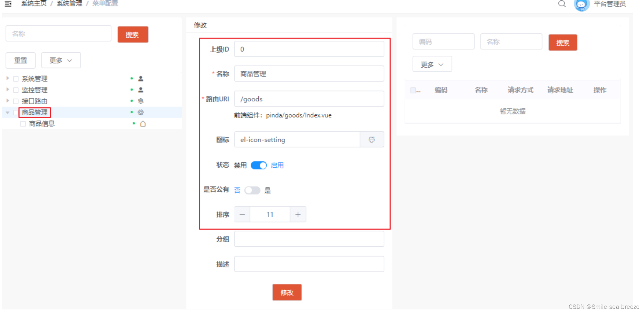
Task: Focus the 描述 input field
Action: pyautogui.click(x=309, y=264)
